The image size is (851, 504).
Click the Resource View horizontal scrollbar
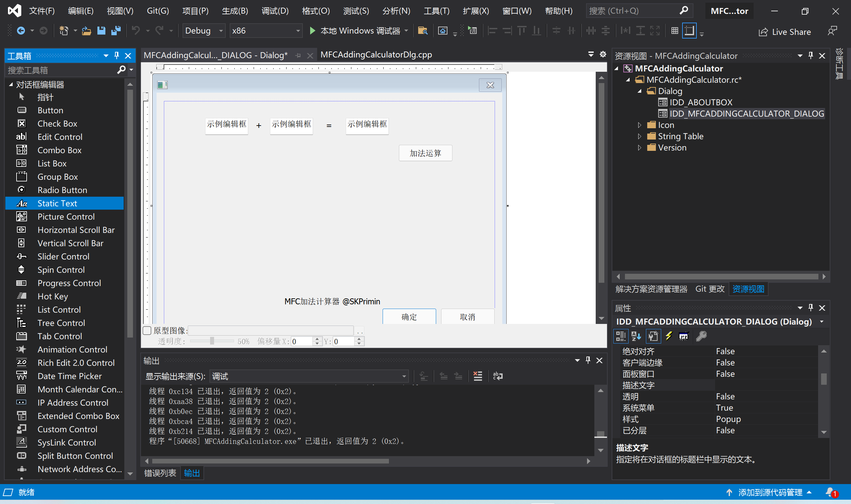click(721, 277)
